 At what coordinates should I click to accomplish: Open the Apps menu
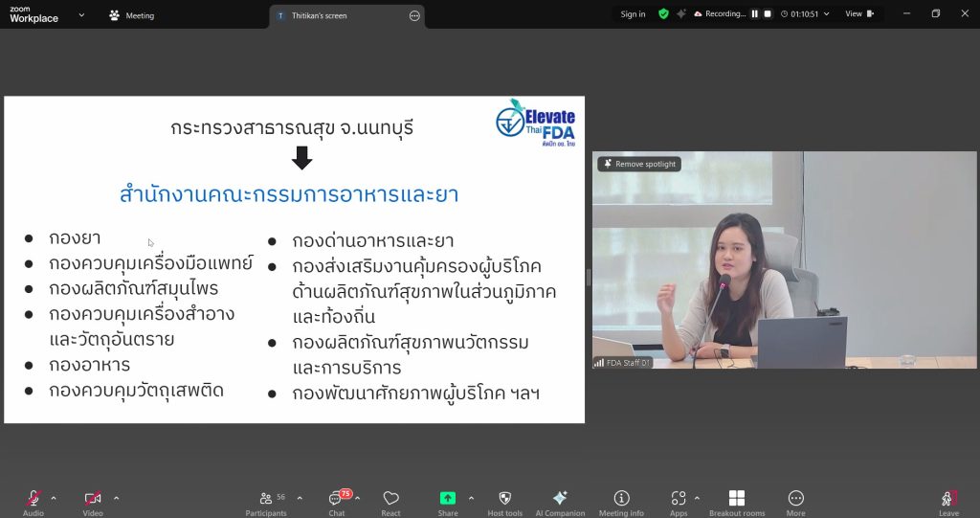(679, 501)
